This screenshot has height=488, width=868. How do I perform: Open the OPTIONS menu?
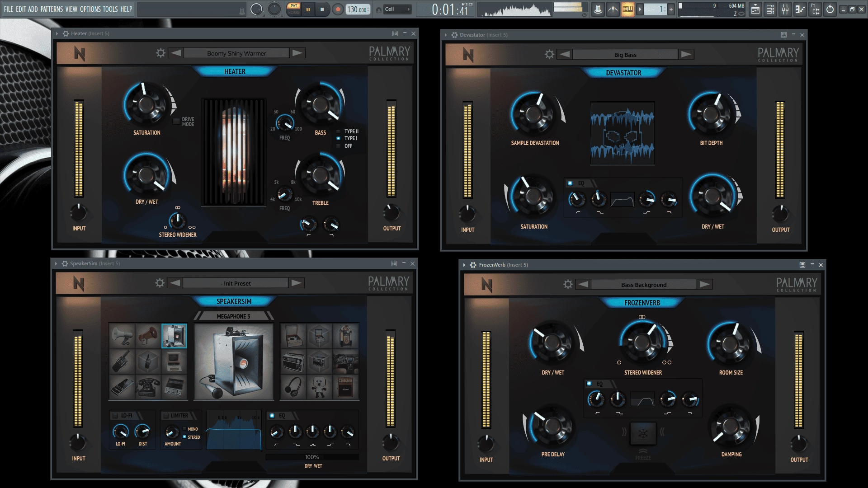[90, 9]
